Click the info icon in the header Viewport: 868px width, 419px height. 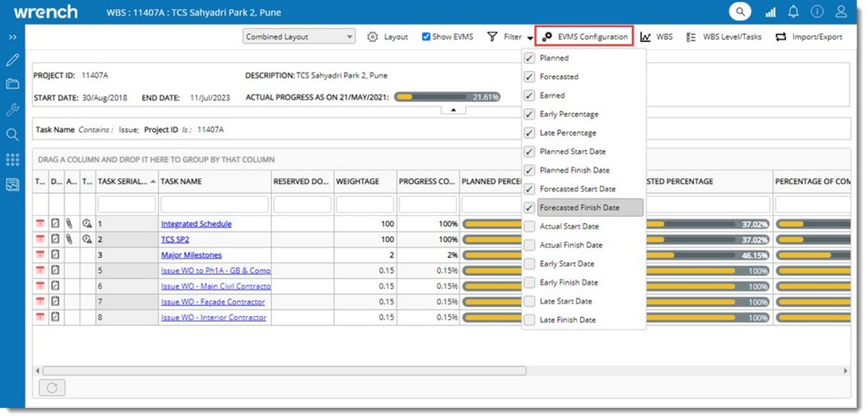pos(817,12)
